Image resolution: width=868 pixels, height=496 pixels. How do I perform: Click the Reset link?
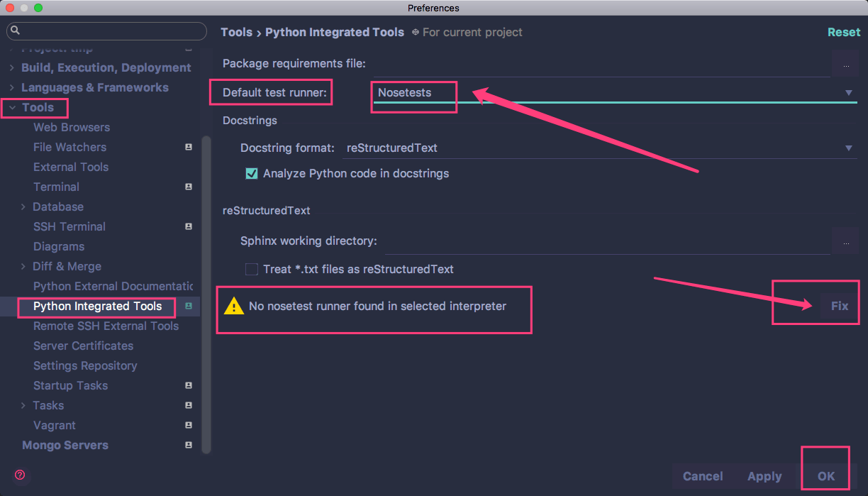point(843,32)
